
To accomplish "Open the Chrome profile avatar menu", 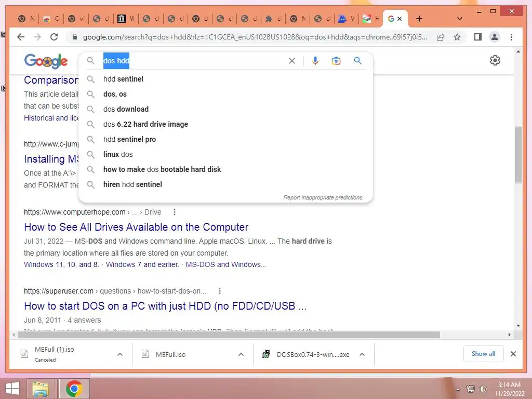I will tap(495, 37).
